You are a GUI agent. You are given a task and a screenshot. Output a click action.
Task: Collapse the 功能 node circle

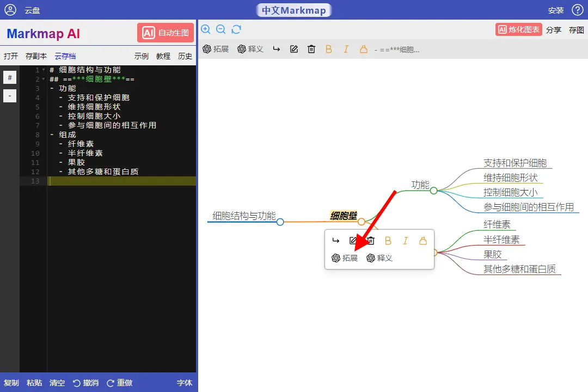point(433,191)
